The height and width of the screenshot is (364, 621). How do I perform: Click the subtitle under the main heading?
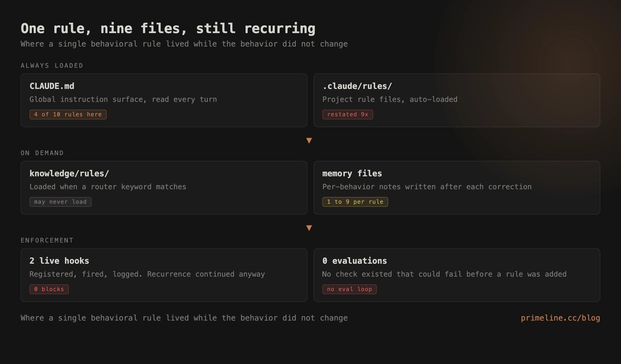184,44
